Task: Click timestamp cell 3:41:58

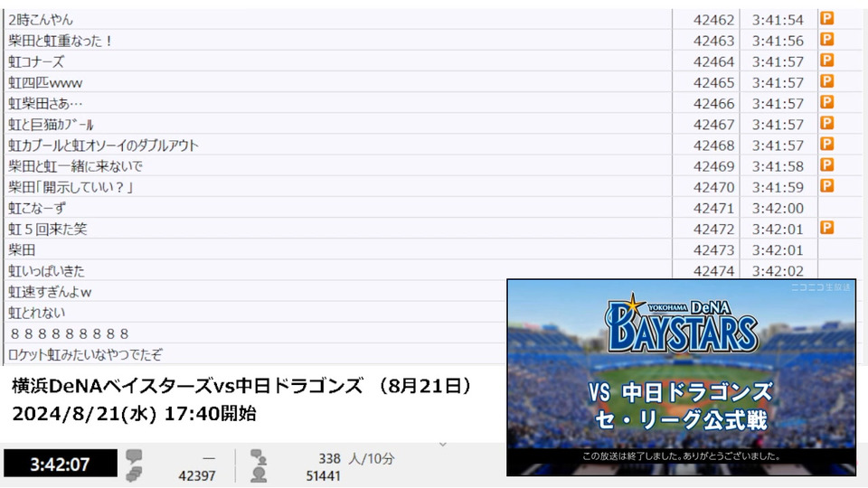Action: point(778,166)
